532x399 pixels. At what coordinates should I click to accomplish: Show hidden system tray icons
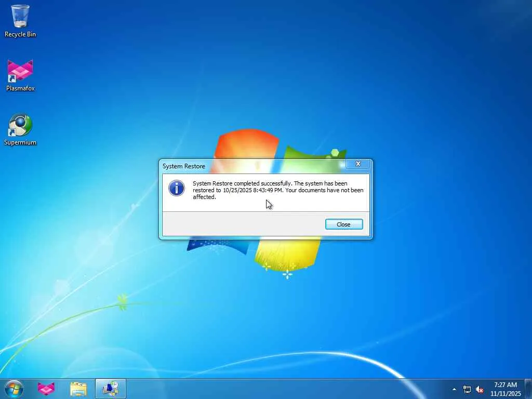click(454, 389)
